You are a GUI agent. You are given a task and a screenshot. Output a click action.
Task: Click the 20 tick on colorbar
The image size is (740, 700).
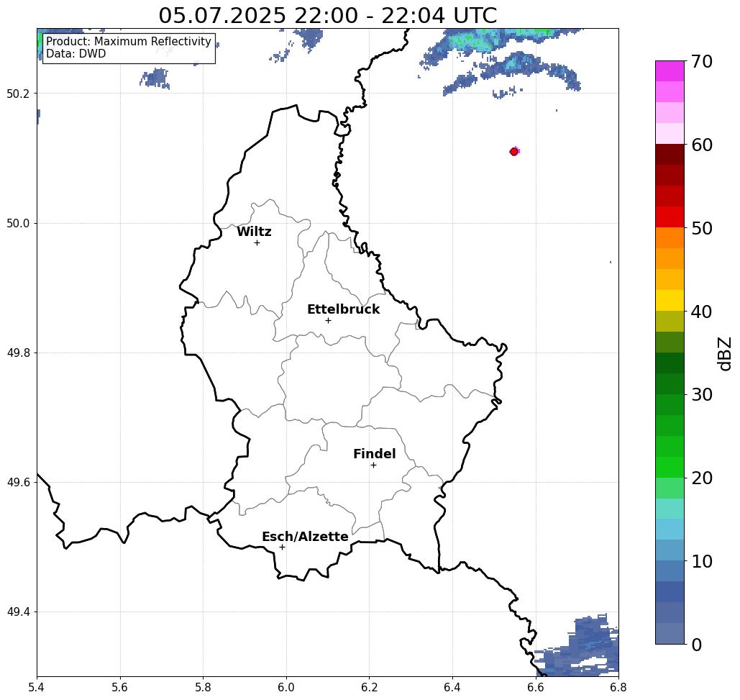702,478
